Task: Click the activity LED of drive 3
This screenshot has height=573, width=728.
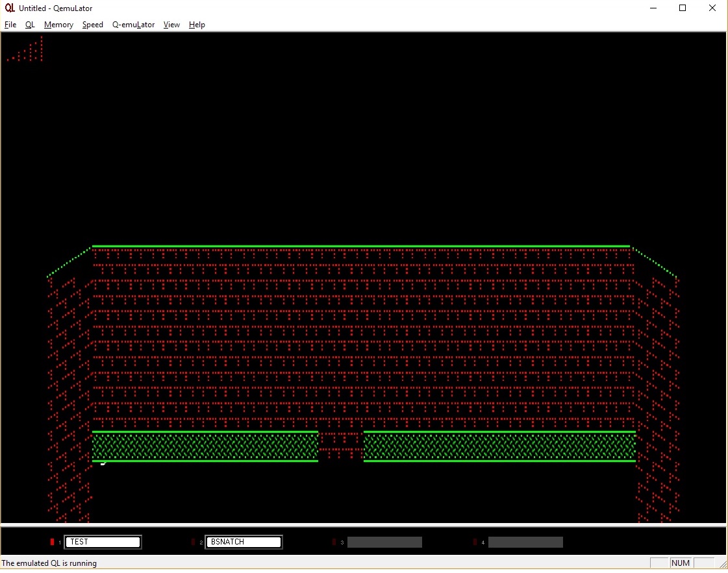Action: click(334, 542)
